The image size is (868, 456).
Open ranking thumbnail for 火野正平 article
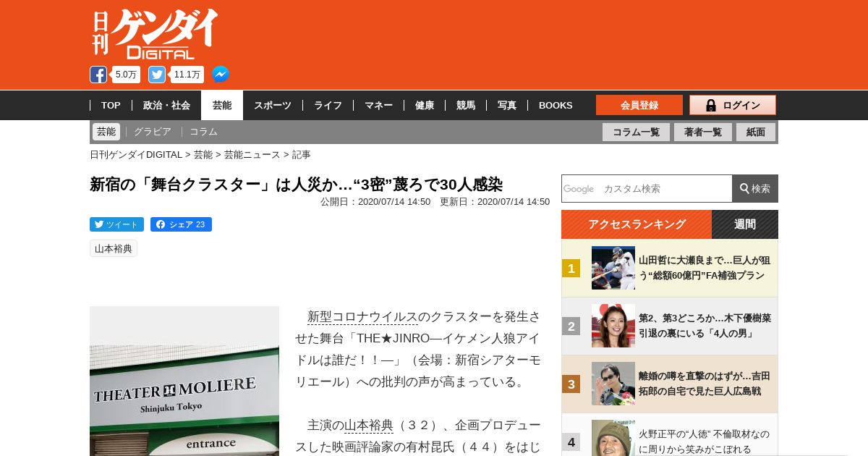[613, 438]
